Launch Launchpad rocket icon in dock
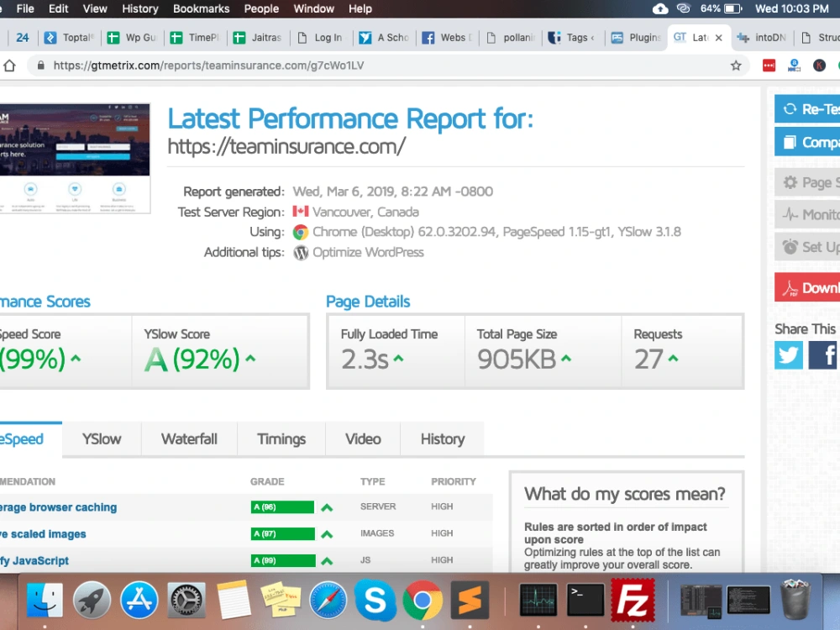The image size is (840, 630). pos(92,600)
